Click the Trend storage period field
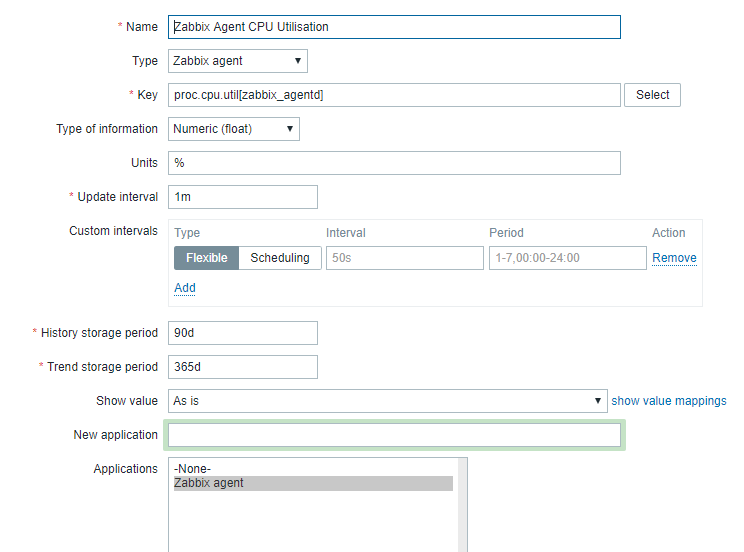The image size is (744, 552). (242, 367)
